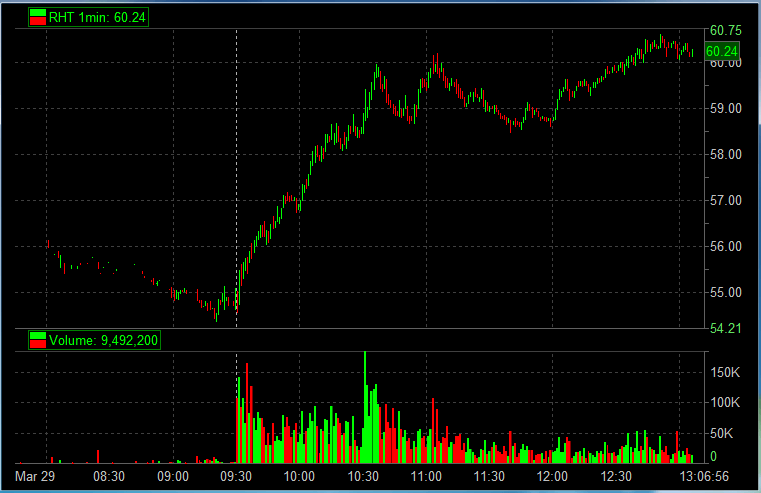Click the 09:30 time axis label
The height and width of the screenshot is (493, 761).
coord(236,476)
